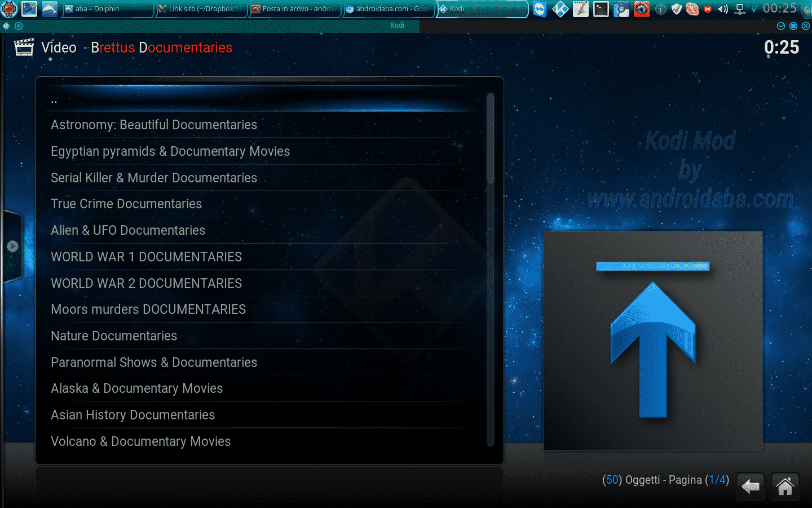Go to the Kodi home screen

coord(785,487)
